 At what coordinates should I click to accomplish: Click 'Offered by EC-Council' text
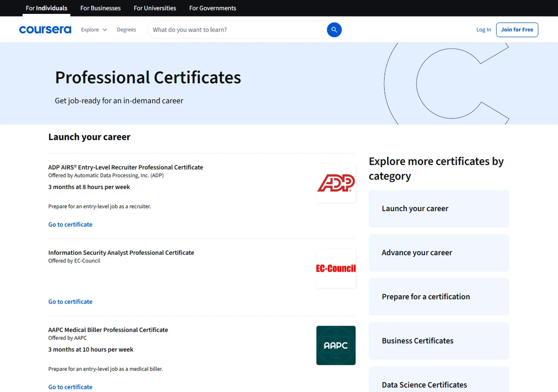coord(74,261)
